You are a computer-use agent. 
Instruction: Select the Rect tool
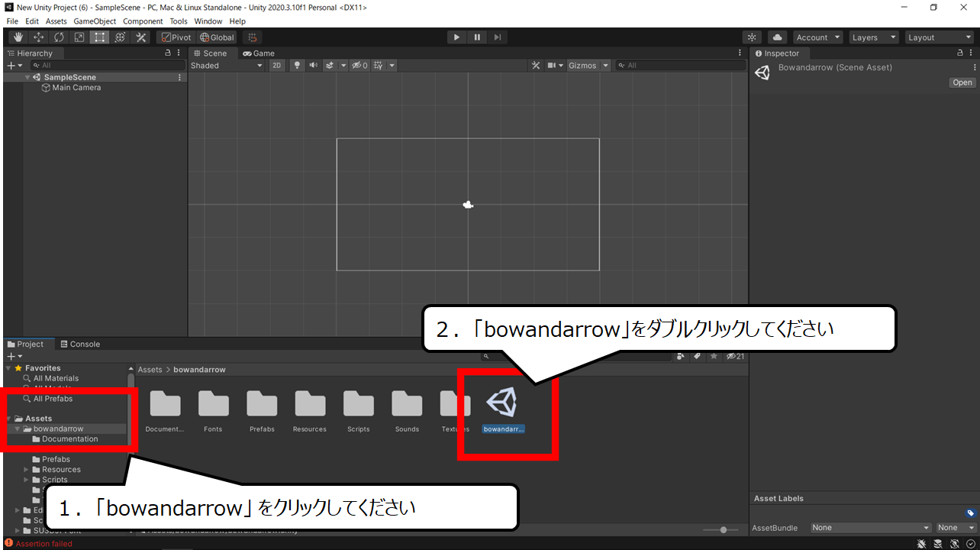[x=100, y=37]
